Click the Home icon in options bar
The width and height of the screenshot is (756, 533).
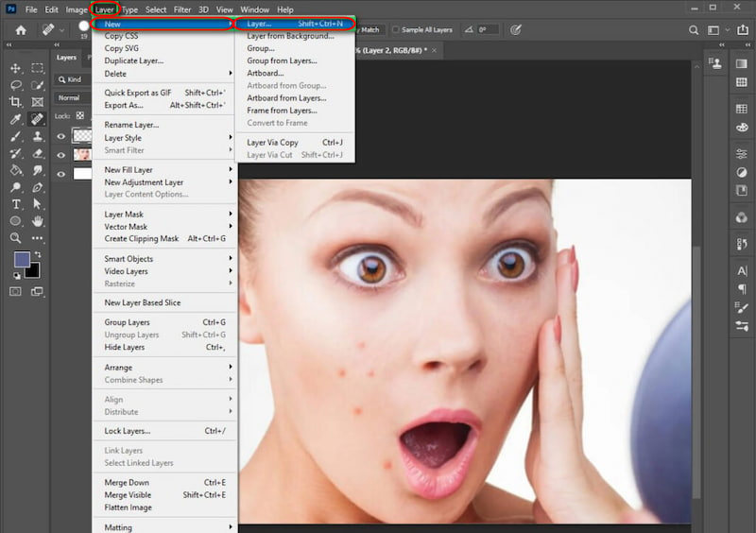click(21, 30)
